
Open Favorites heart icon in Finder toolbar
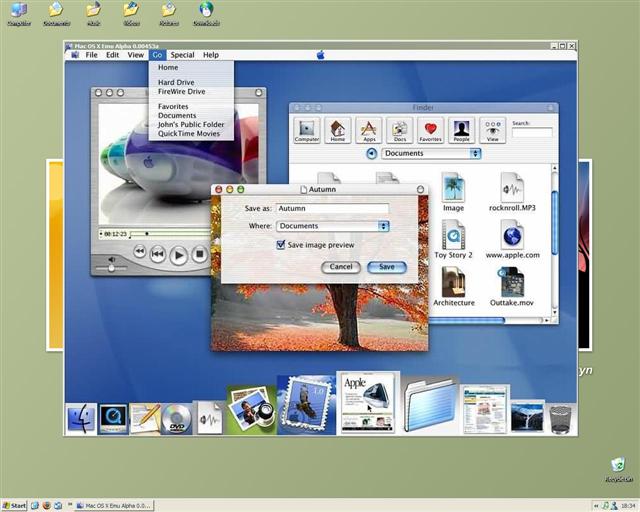430,130
